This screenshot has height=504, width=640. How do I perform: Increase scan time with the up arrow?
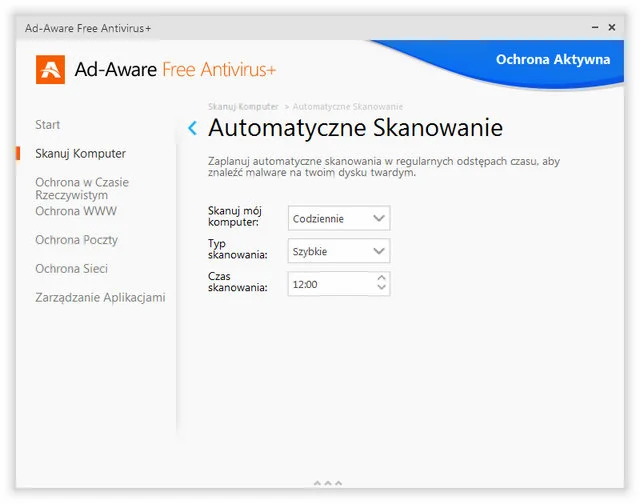point(381,278)
